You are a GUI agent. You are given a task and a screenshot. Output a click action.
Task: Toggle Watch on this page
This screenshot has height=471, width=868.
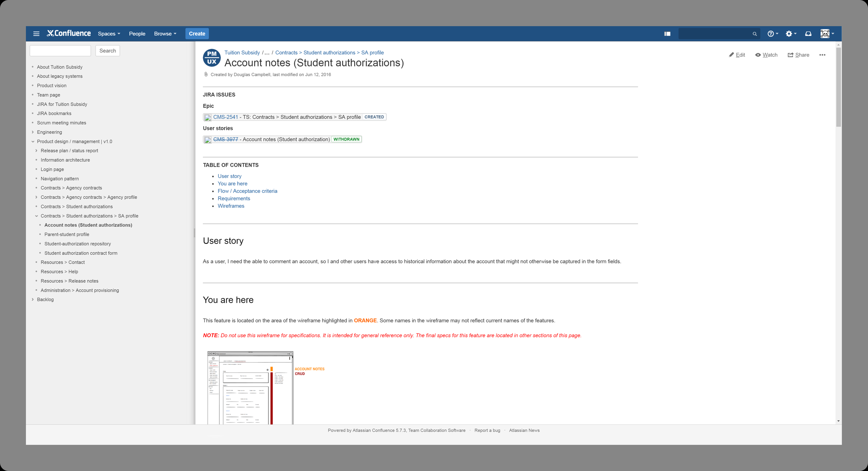click(x=766, y=55)
